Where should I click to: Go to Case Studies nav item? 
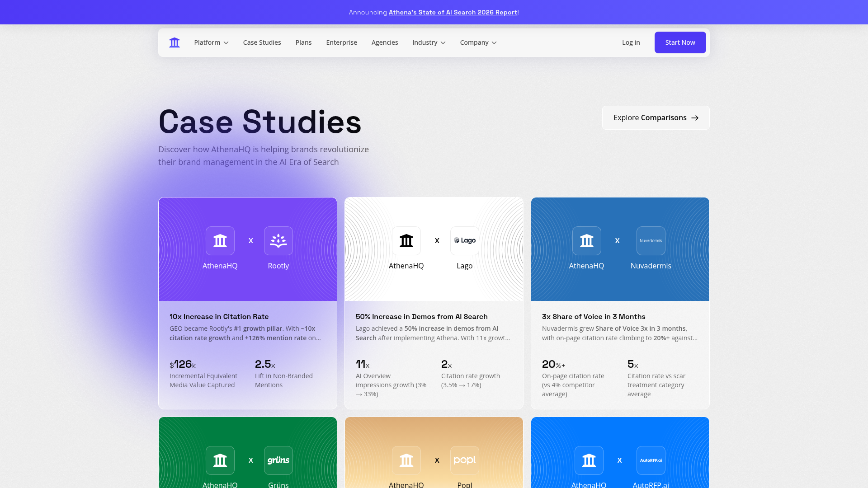click(262, 42)
